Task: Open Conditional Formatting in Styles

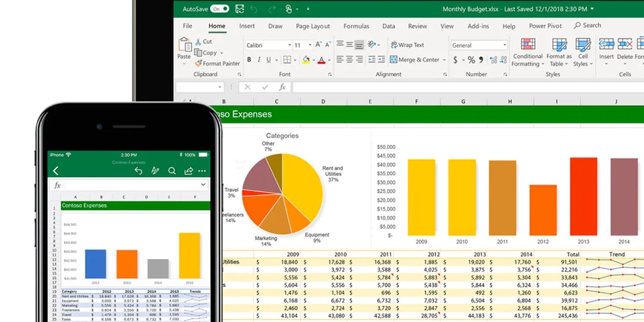Action: tap(527, 52)
